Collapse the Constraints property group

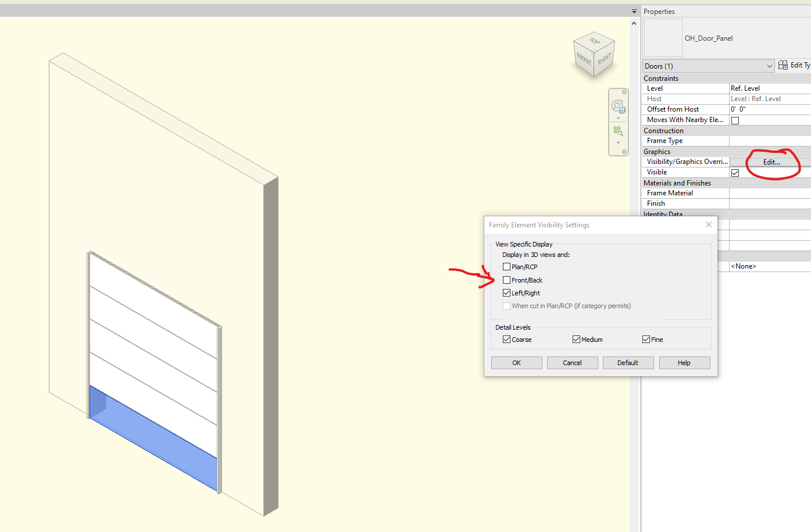727,78
